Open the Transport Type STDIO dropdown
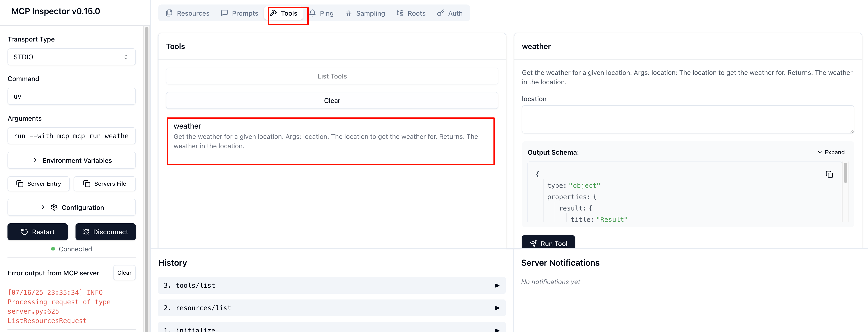Viewport: 868px width, 332px height. pos(71,57)
